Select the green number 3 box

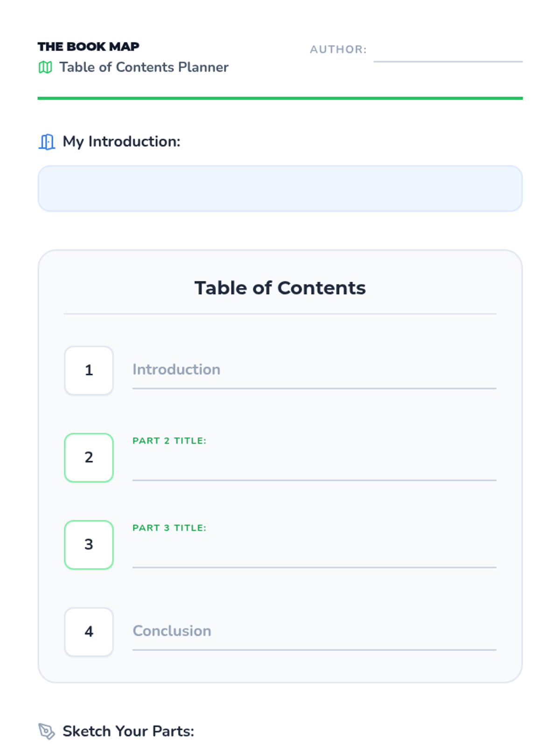[89, 544]
